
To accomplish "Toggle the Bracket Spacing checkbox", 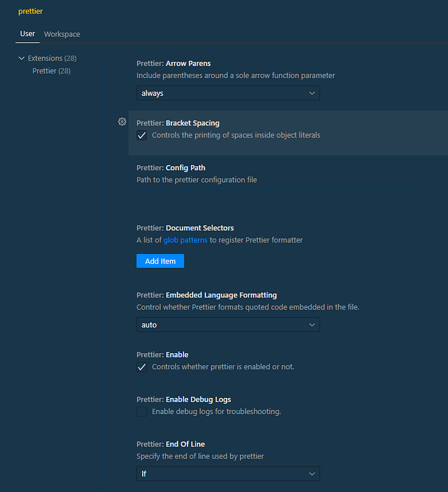I will point(141,135).
